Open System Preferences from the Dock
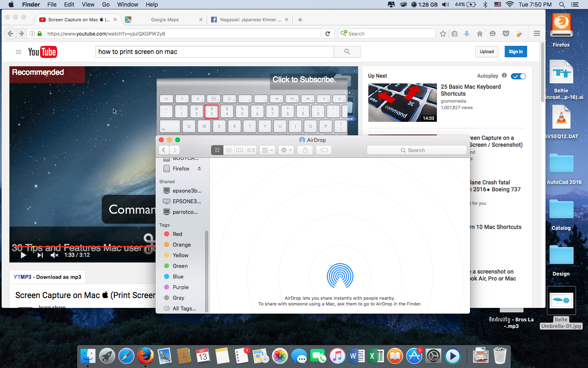Image resolution: width=588 pixels, height=368 pixels. (433, 356)
